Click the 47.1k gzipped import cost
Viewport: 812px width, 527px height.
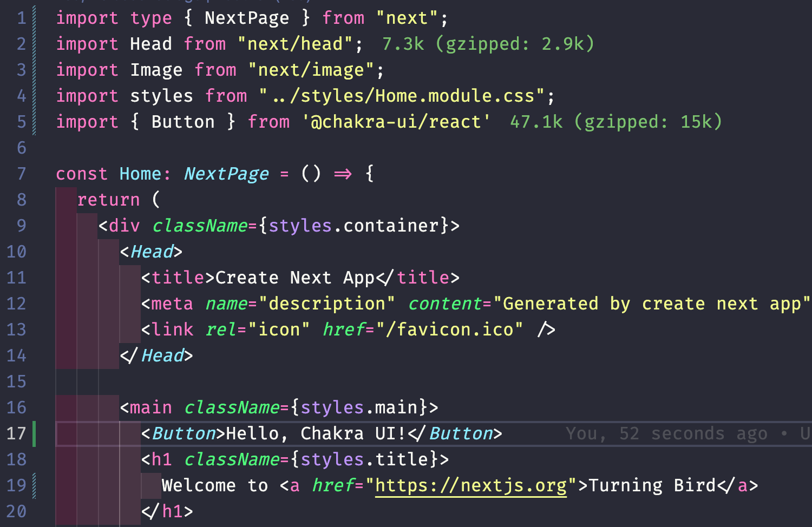click(x=615, y=122)
